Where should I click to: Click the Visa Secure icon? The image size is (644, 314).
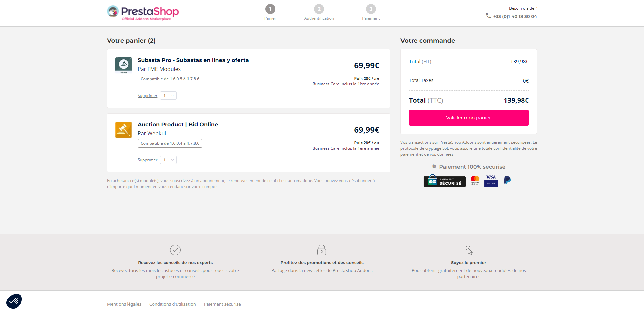(491, 181)
